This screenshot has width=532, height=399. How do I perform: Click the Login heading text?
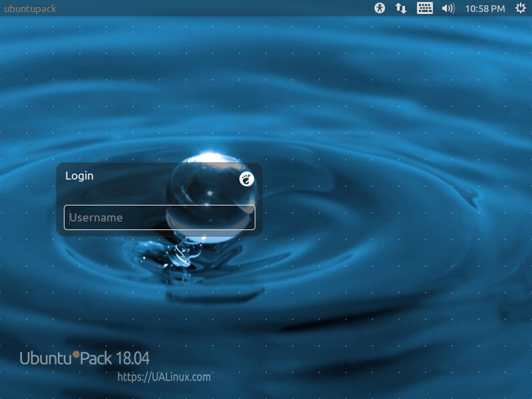click(79, 176)
